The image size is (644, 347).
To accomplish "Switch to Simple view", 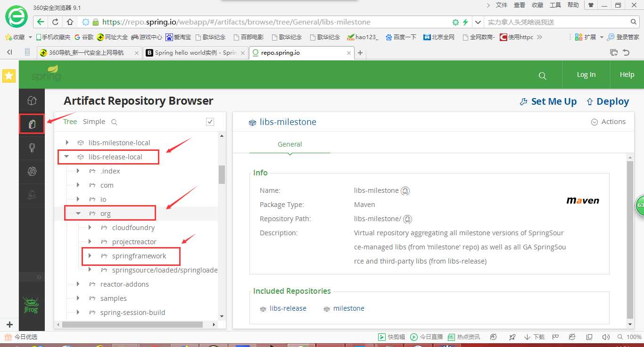I will [x=94, y=122].
